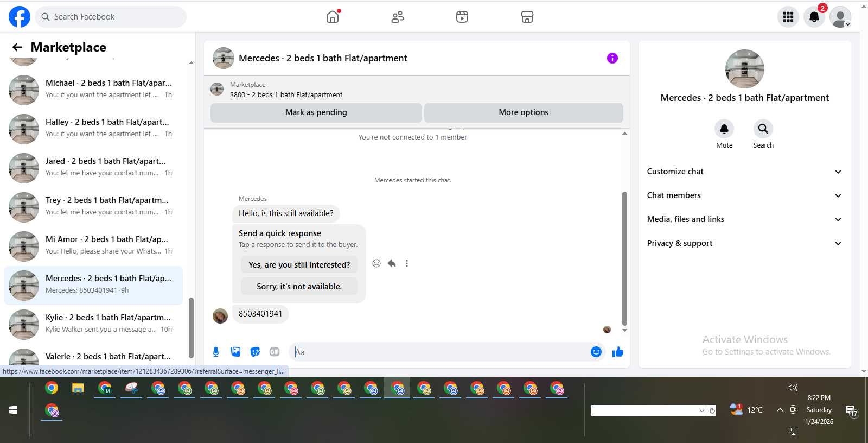Open the Video icon in top navigation
The width and height of the screenshot is (868, 443).
(x=462, y=17)
